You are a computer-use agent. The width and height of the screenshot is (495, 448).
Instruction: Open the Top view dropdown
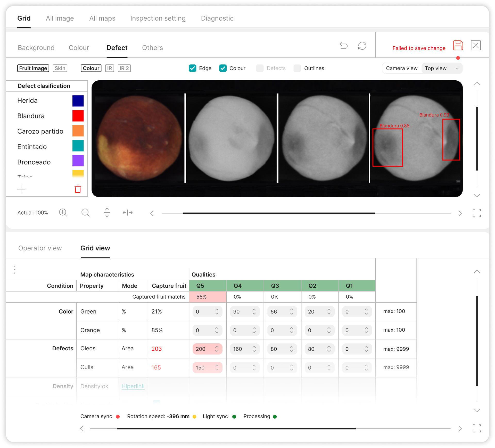[442, 68]
